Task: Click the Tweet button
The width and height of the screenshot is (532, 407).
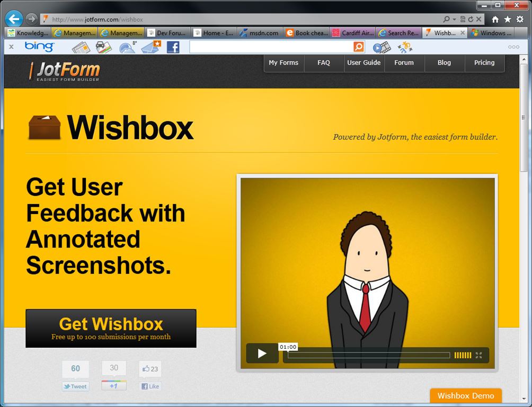Action: (x=75, y=386)
